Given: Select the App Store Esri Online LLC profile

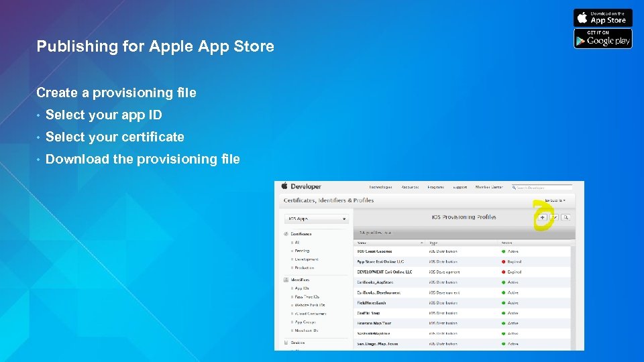Looking at the screenshot, I should 462,261.
